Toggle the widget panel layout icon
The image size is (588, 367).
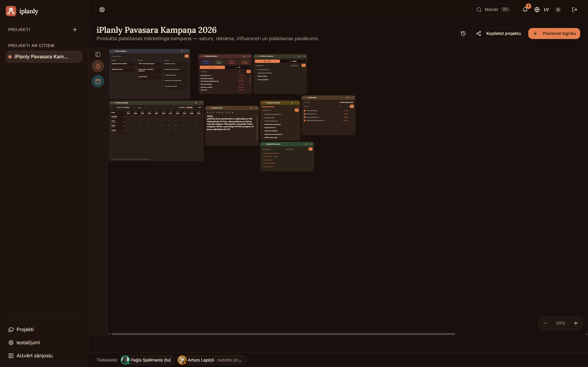(98, 54)
